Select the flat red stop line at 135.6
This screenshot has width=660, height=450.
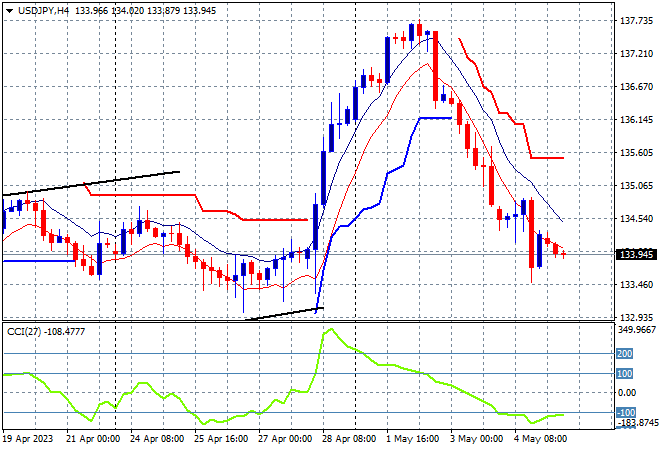[x=547, y=158]
